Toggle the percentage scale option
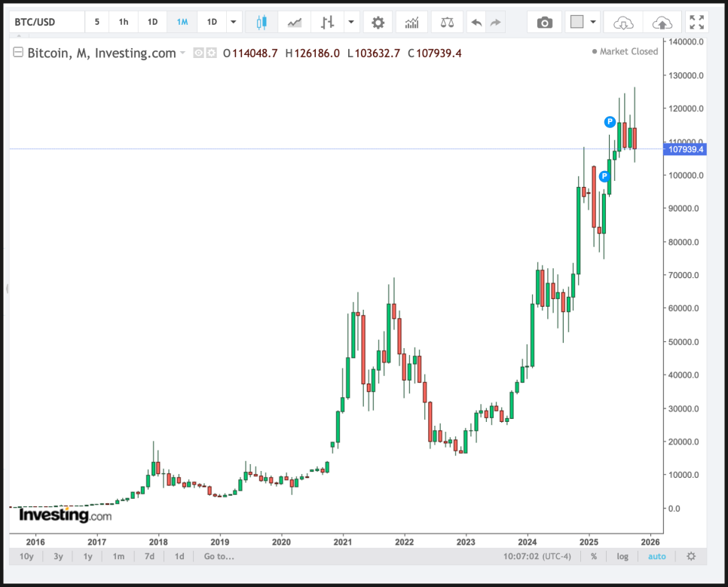 [594, 556]
